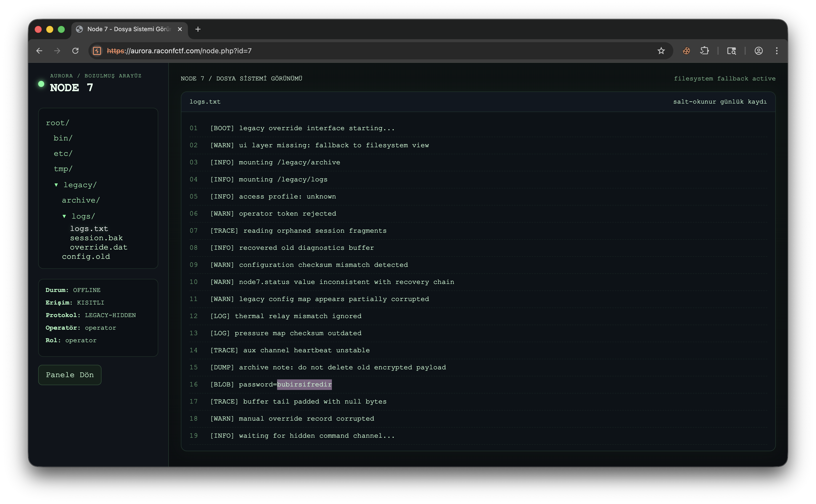Open the etc/ directory
Screen dimensions: 816x504
tap(63, 153)
